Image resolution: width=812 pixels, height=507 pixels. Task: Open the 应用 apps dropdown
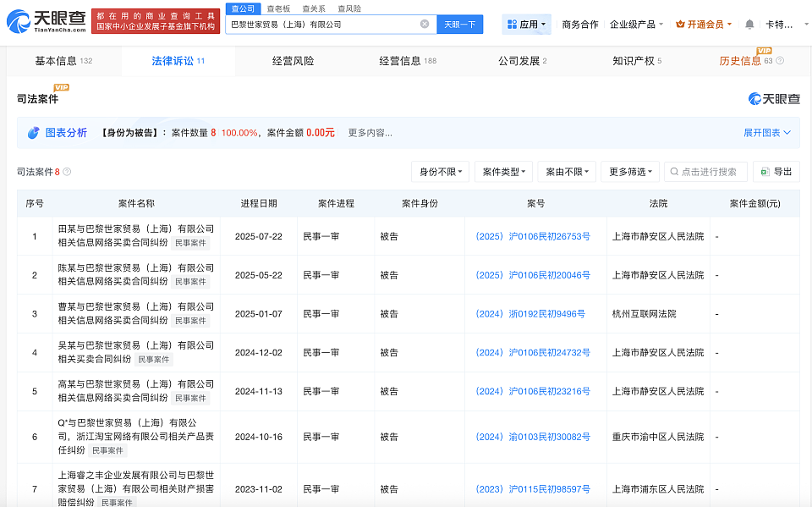[x=526, y=25]
